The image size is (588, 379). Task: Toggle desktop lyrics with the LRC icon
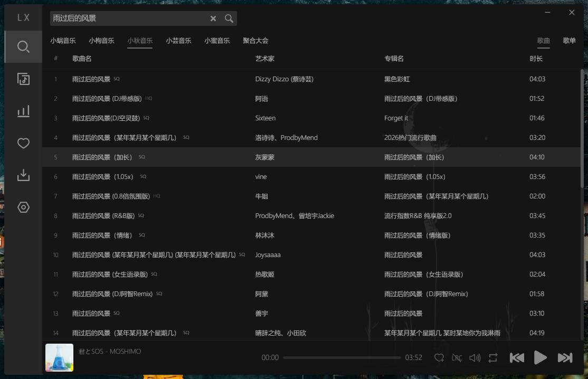pos(457,357)
